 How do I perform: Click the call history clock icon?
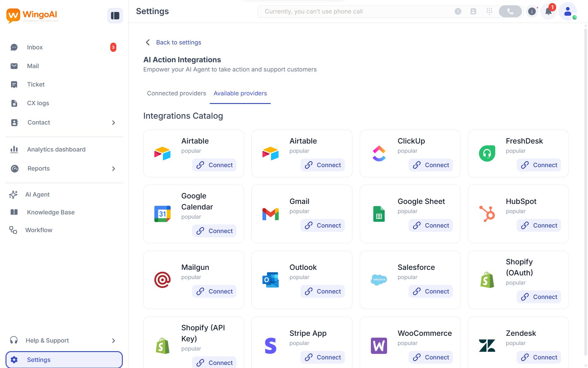click(458, 12)
